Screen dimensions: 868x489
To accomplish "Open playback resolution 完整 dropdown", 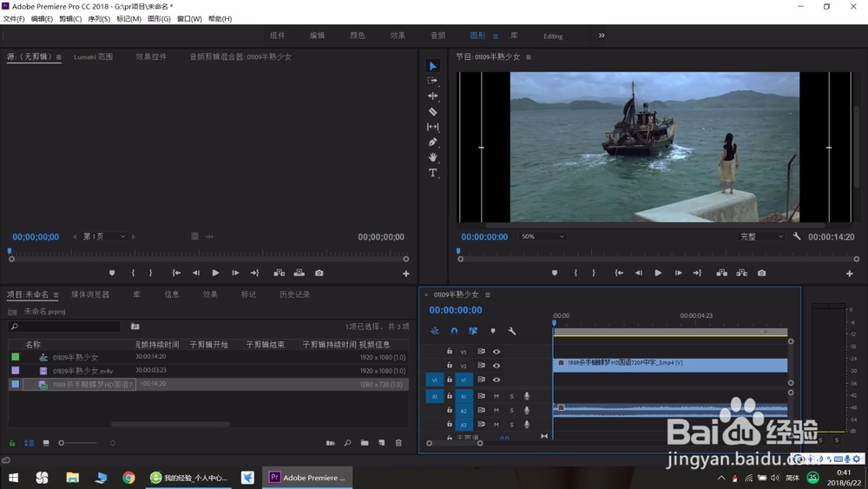I will tap(761, 236).
